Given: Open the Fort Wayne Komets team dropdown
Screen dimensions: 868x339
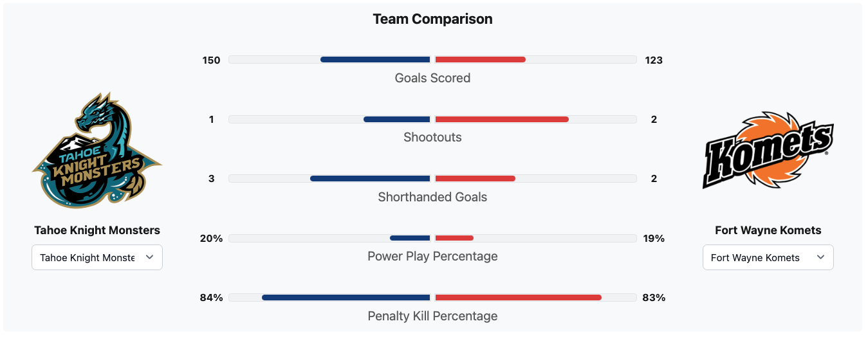Looking at the screenshot, I should click(x=768, y=257).
